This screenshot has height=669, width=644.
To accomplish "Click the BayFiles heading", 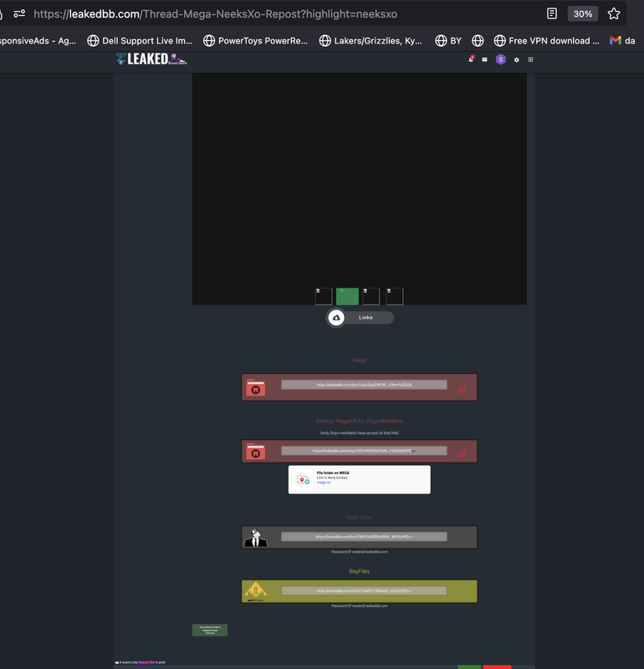I will pyautogui.click(x=360, y=571).
